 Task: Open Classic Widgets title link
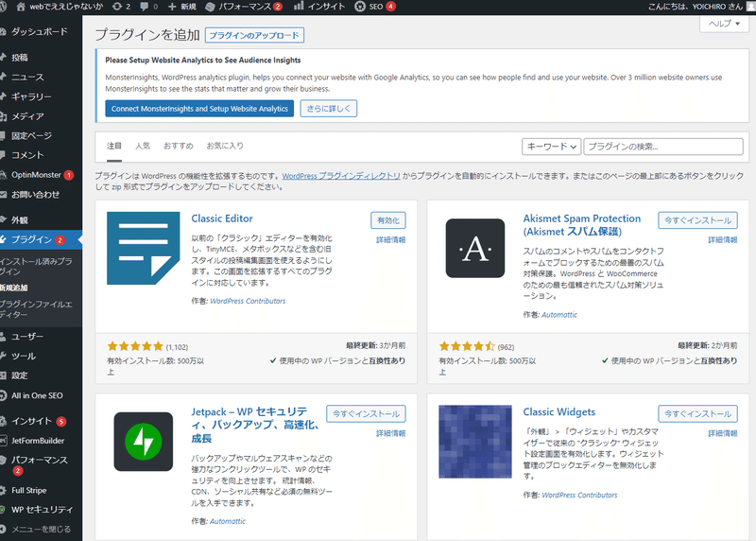[x=559, y=412]
